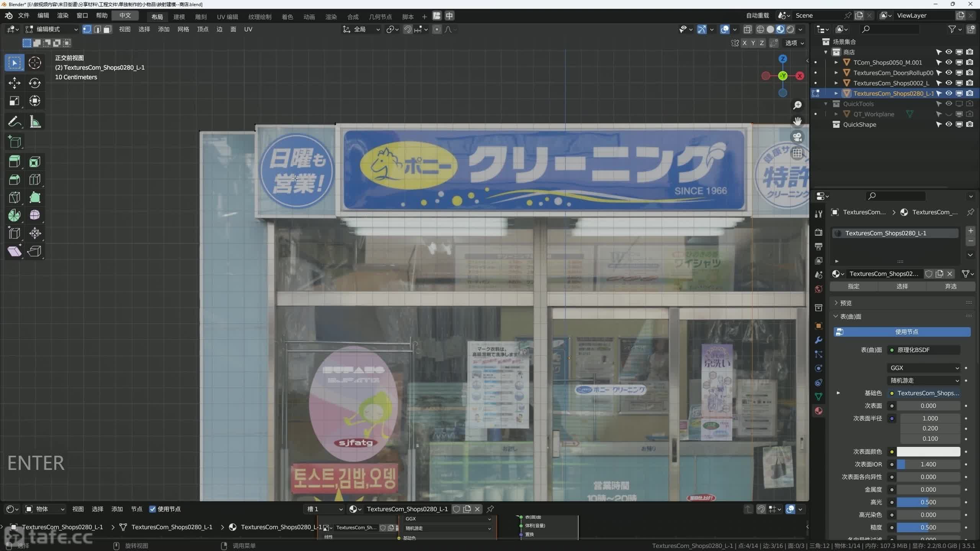The width and height of the screenshot is (980, 551).
Task: Click the 自动重载 button
Action: coord(758,16)
